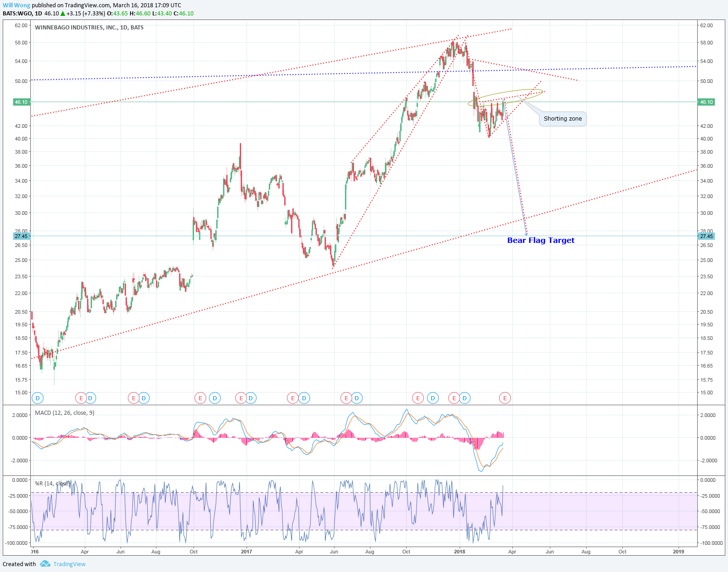Click the green 46.10 price tag on left axis
This screenshot has width=728, height=572.
point(22,102)
